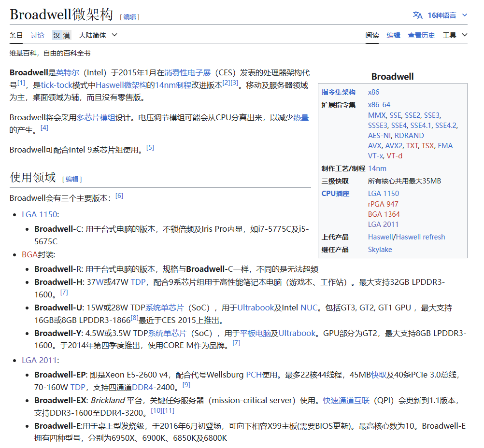
Task: Jump to citation [5]
Action: pyautogui.click(x=150, y=147)
